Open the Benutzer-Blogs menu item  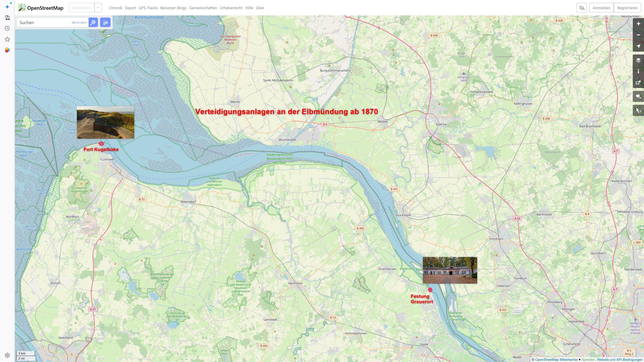173,8
